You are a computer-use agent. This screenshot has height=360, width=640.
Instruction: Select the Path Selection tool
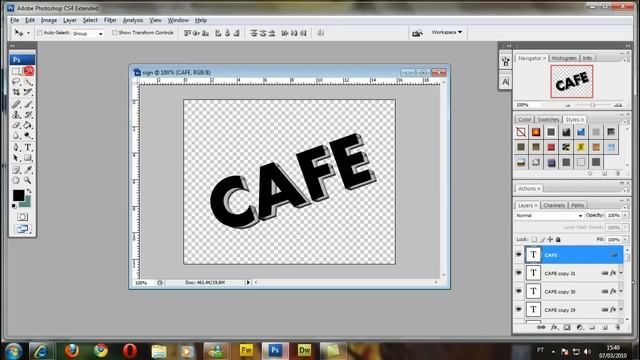click(16, 158)
